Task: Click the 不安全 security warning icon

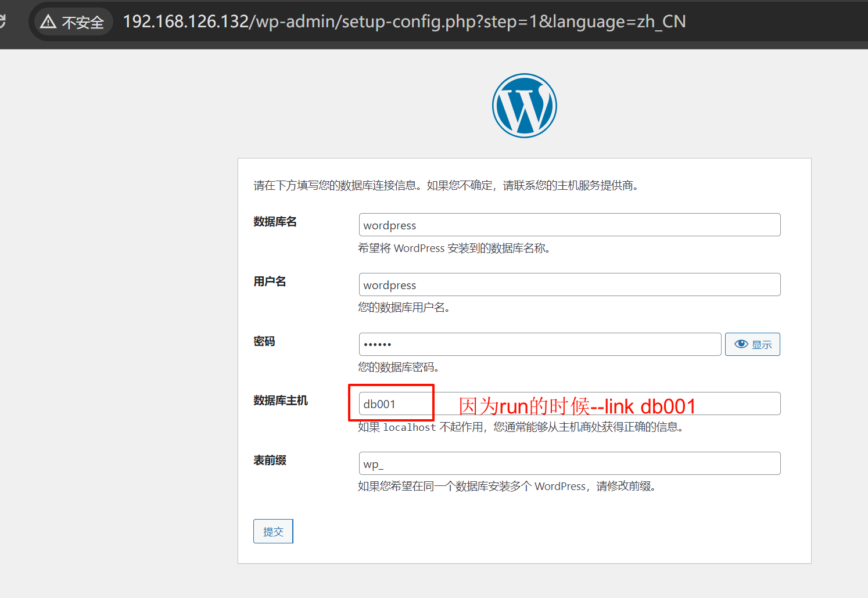Action: [x=49, y=22]
